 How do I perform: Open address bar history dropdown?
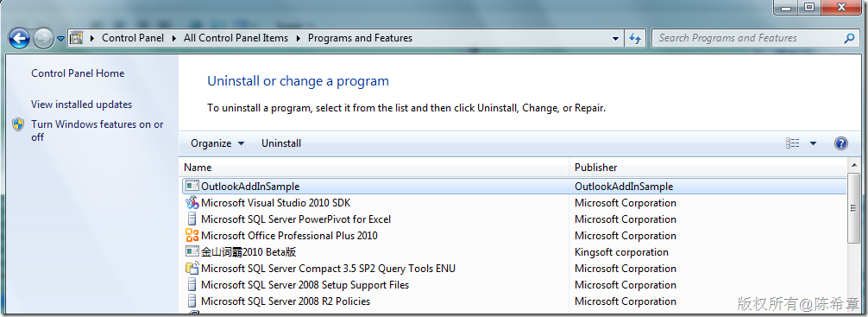[615, 39]
